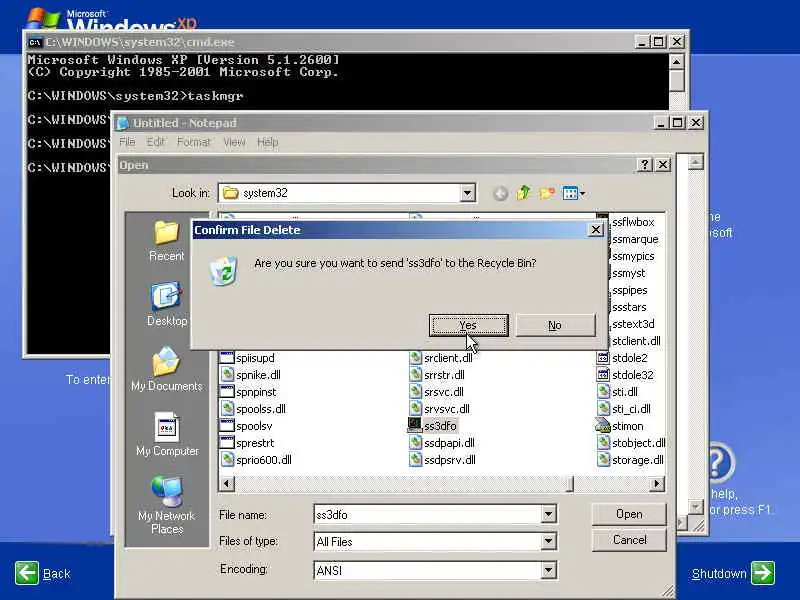Open Notepad File menu
Viewport: 800px width, 600px height.
coord(128,142)
